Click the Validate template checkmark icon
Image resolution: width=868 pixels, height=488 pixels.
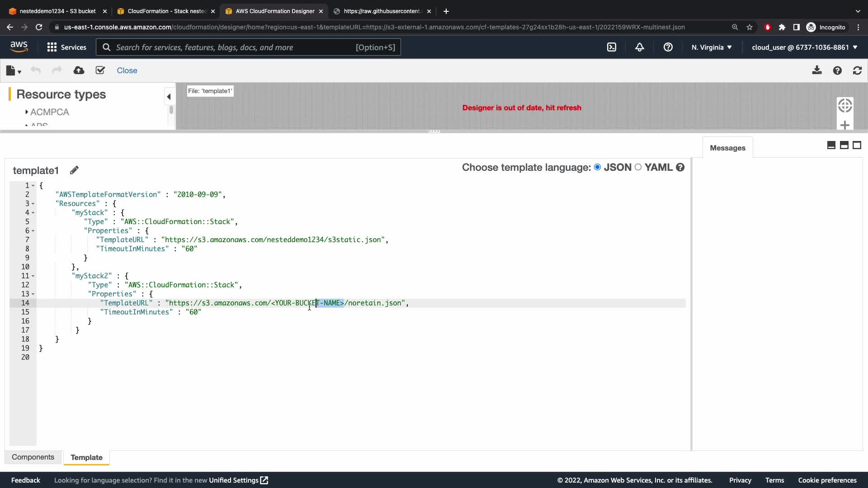coord(100,70)
